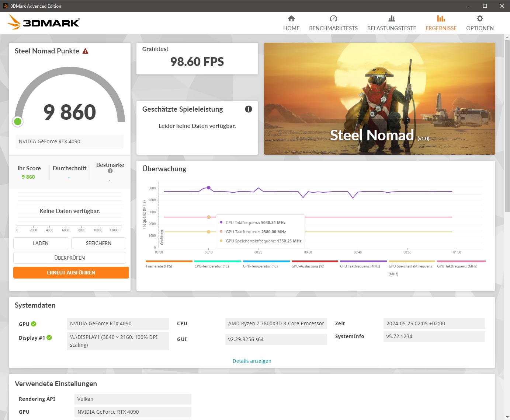Click the green check icon next to Display #1

[x=49, y=337]
